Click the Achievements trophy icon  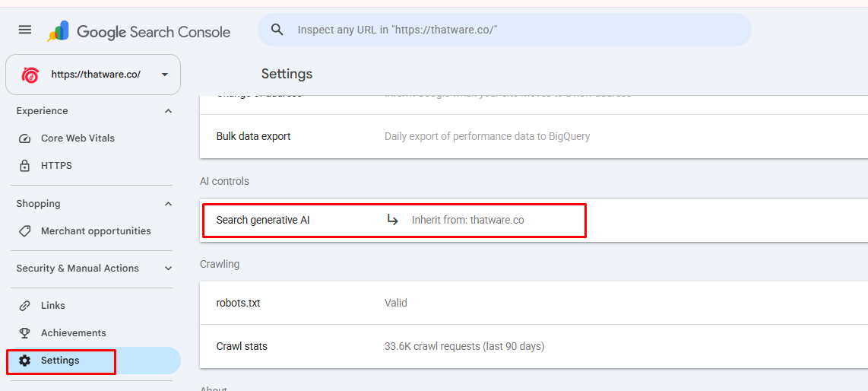coord(24,333)
